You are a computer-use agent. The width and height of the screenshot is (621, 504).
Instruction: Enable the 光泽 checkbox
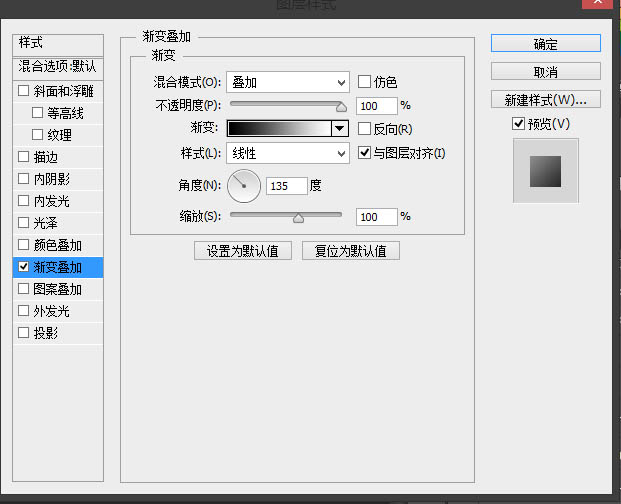point(24,223)
